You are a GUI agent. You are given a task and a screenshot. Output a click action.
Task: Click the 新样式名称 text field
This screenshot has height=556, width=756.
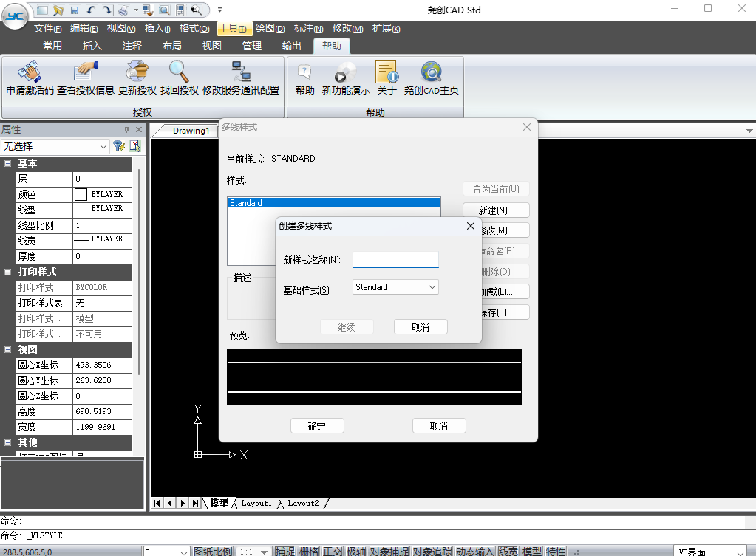(396, 259)
